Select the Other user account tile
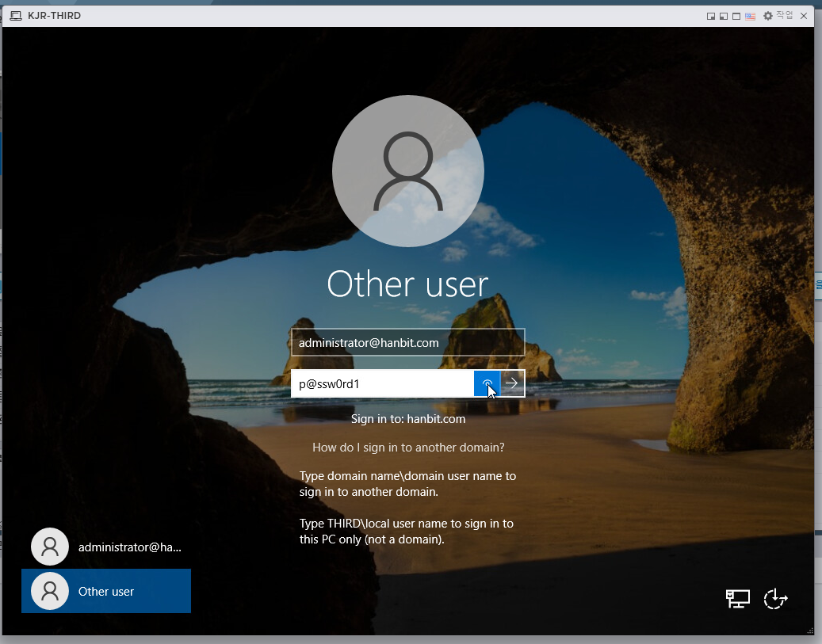Viewport: 822px width, 644px height. click(106, 591)
